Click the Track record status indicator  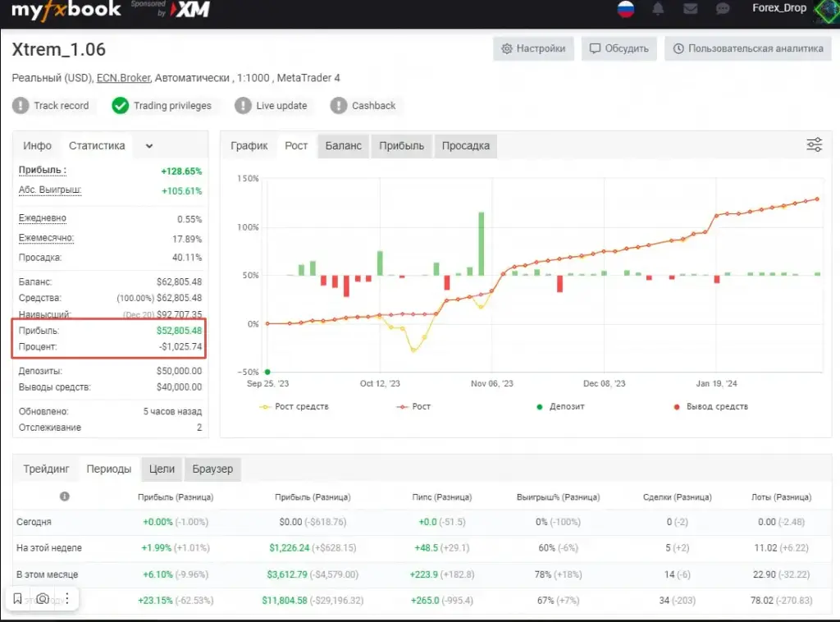click(21, 106)
